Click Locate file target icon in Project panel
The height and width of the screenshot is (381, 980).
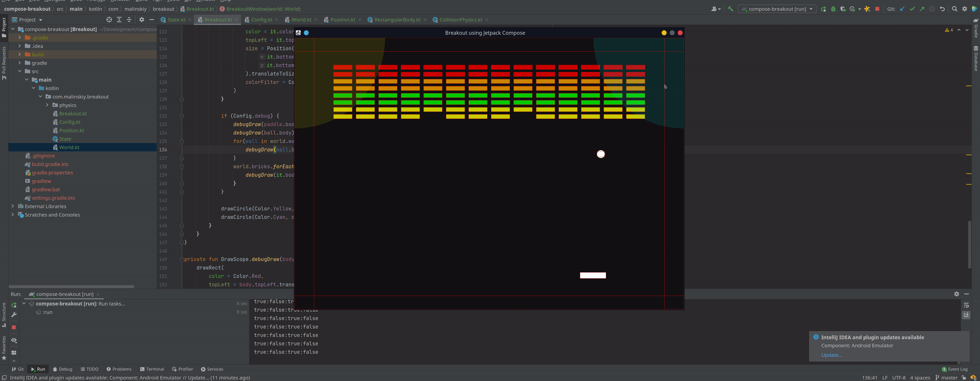tap(109, 19)
